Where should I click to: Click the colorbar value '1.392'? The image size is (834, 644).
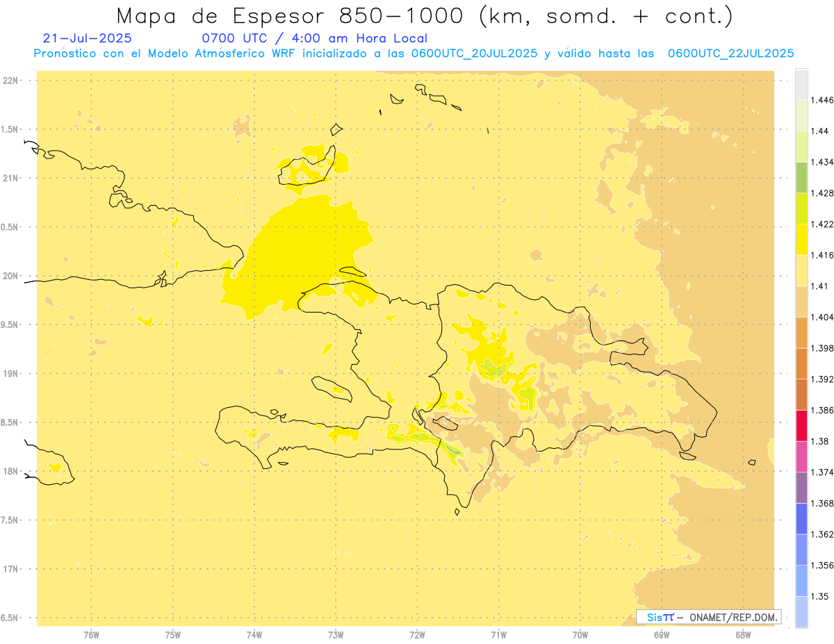tap(823, 379)
